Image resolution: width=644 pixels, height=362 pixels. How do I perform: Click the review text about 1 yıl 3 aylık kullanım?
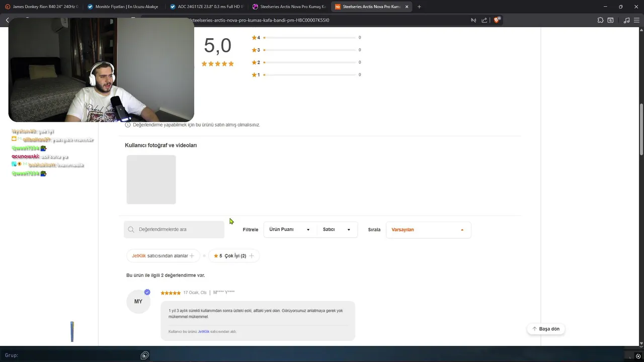(x=256, y=314)
